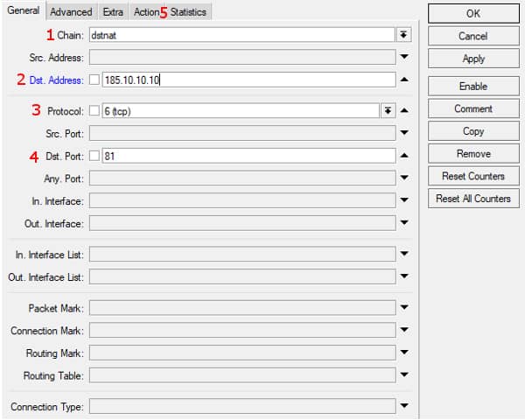525x420 pixels.
Task: Toggle the Dst. Port invert checkbox
Action: [x=94, y=156]
